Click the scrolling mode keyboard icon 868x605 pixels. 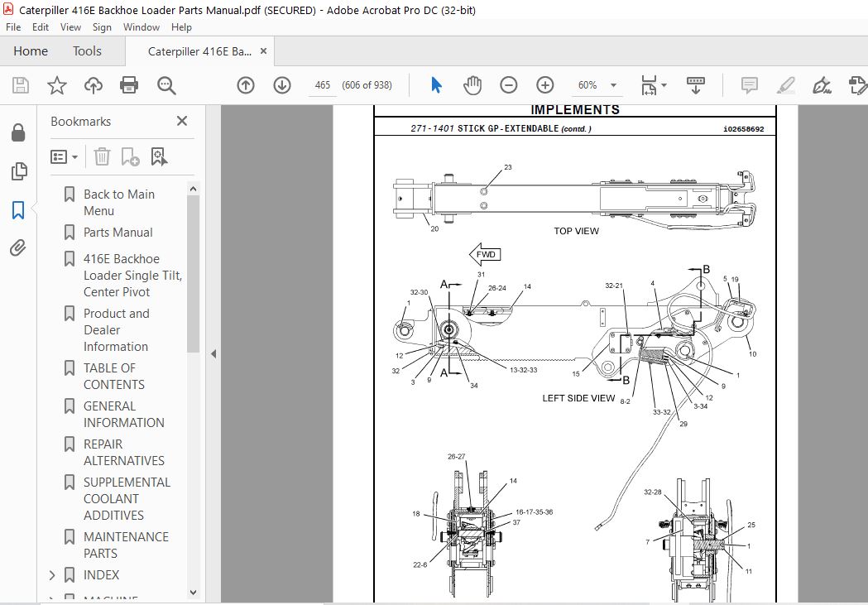click(695, 85)
